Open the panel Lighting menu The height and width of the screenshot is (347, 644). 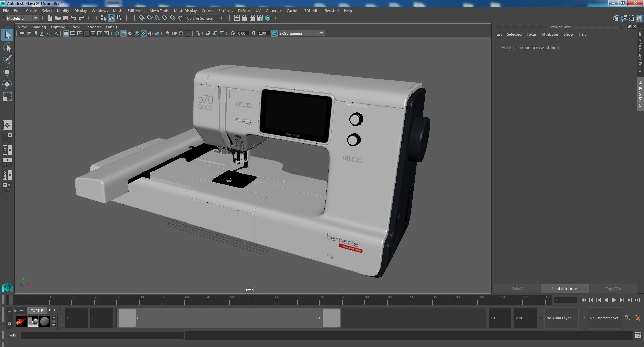(58, 27)
